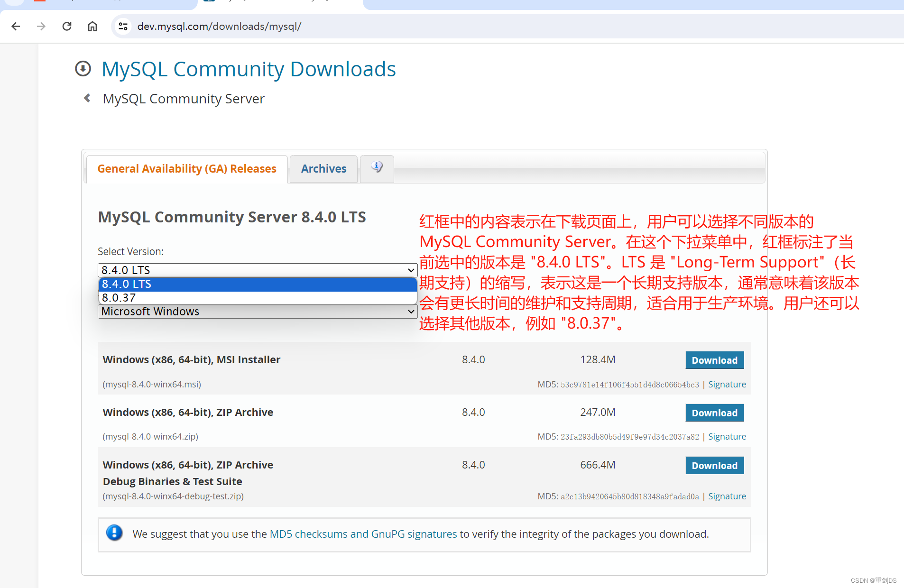Screen dimensions: 904x588
Task: Switch to General Availability (GA) Releases tab
Action: coord(187,169)
